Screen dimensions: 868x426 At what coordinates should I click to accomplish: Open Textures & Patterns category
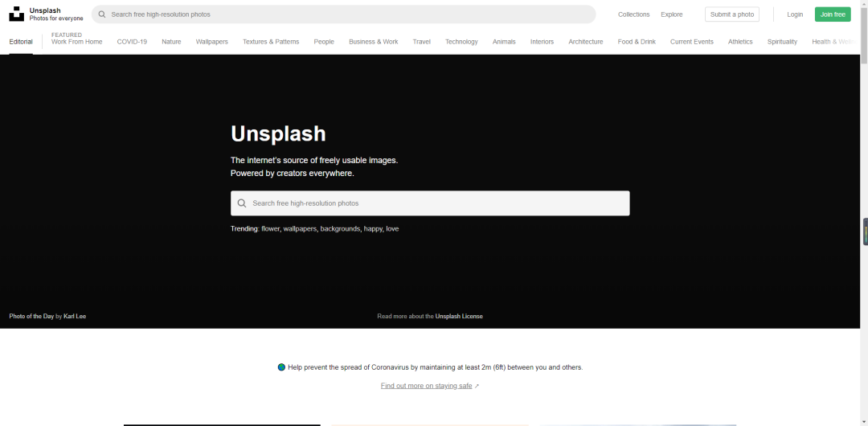tap(271, 42)
